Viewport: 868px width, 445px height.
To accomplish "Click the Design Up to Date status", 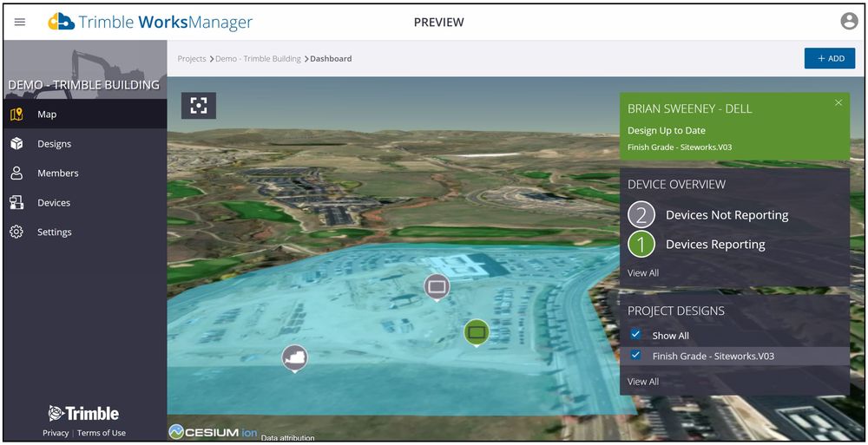I will [667, 131].
